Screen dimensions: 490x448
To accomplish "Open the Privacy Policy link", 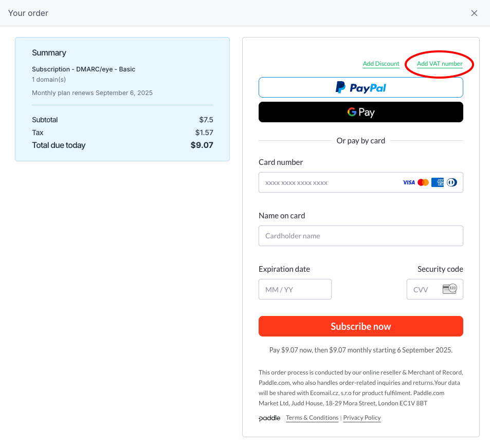I will tap(362, 418).
